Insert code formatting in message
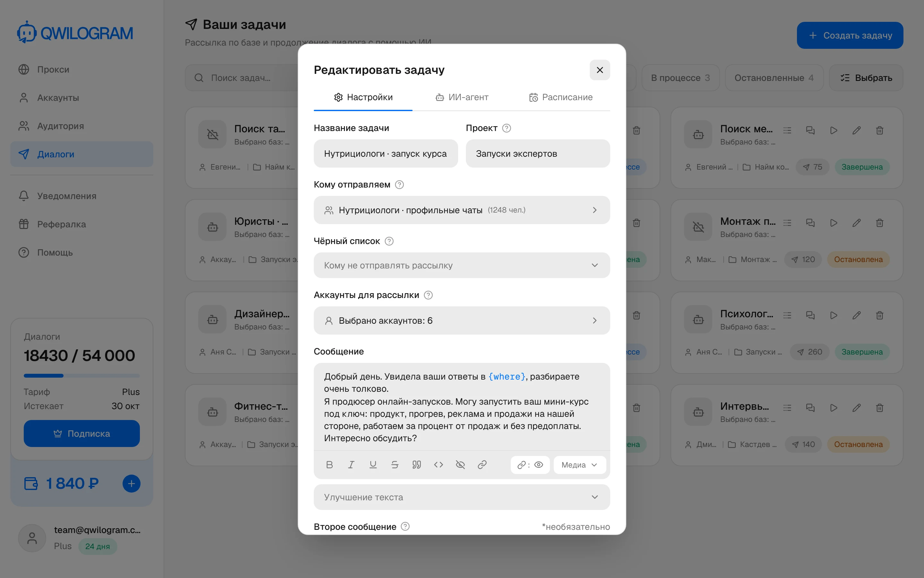 click(x=438, y=464)
